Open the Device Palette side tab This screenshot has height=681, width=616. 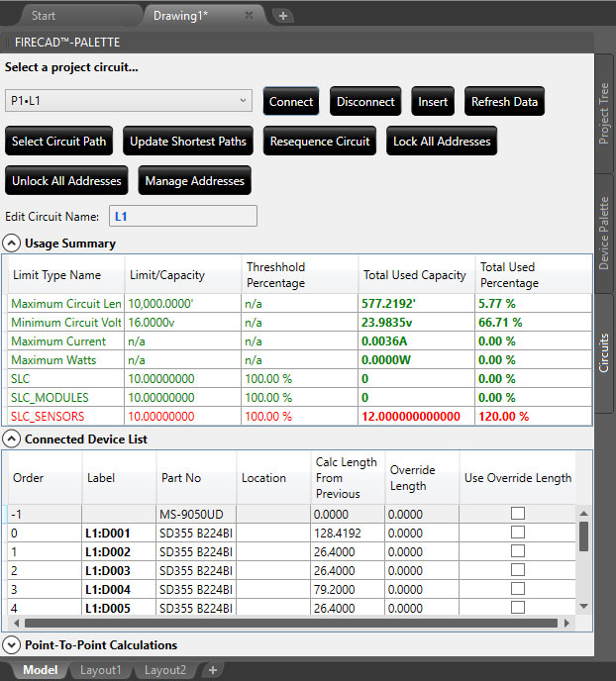(604, 233)
